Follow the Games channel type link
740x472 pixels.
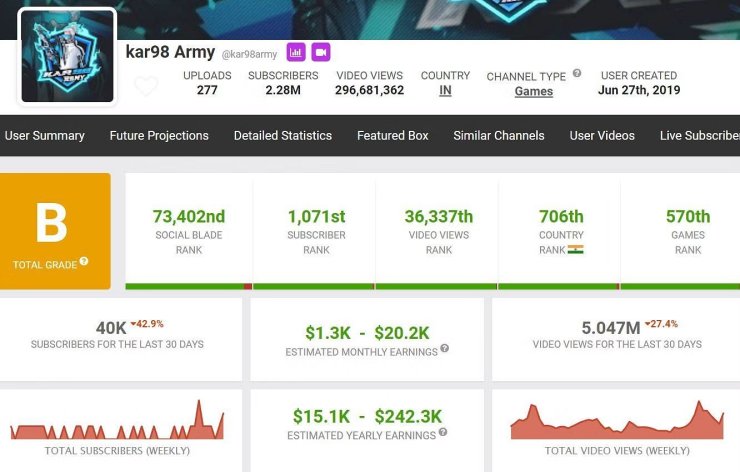pyautogui.click(x=534, y=91)
